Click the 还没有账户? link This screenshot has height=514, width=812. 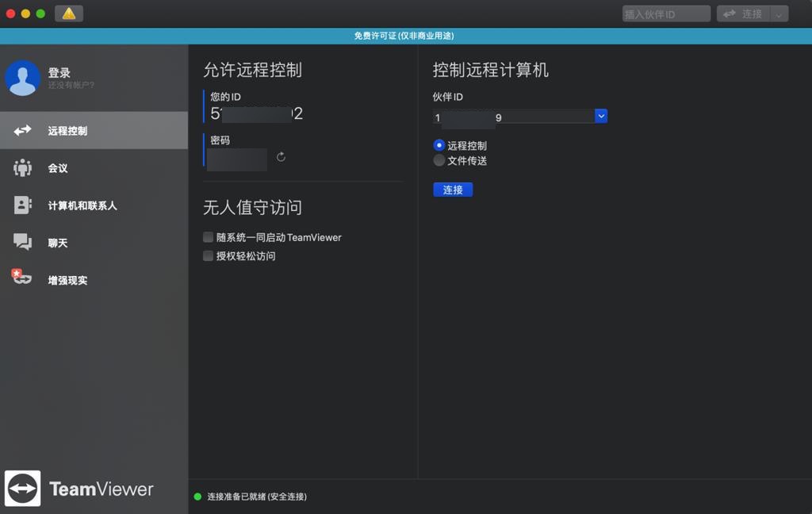click(71, 85)
